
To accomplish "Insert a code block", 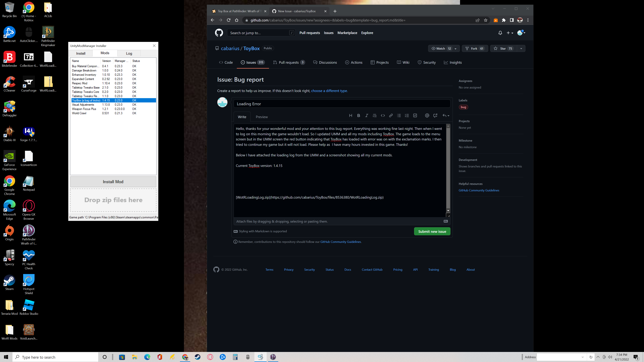I will tap(383, 115).
